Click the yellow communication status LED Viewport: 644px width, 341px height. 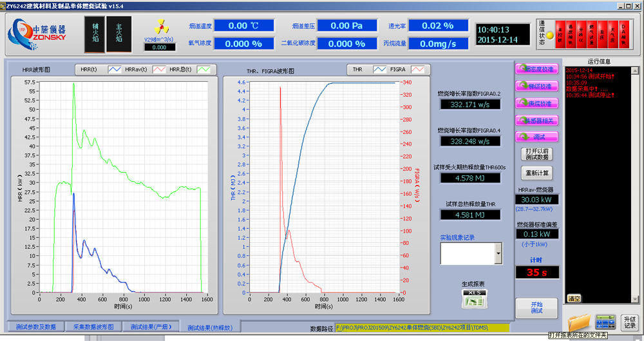coord(550,35)
